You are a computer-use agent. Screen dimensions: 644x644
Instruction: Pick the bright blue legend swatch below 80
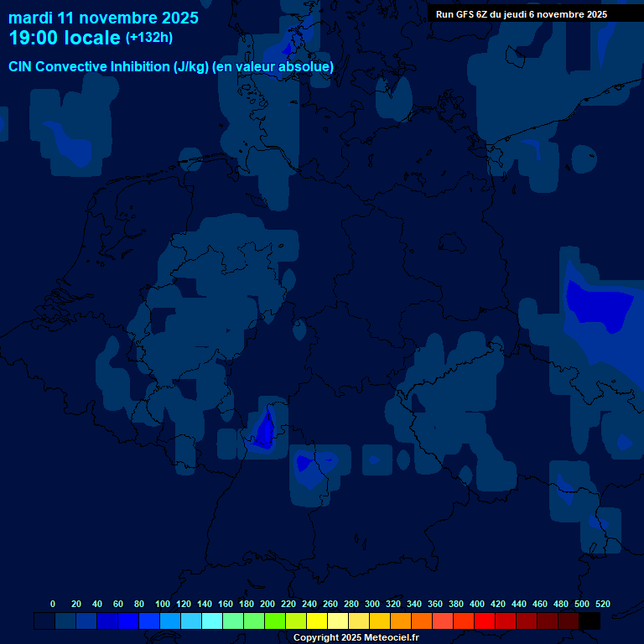click(x=128, y=621)
